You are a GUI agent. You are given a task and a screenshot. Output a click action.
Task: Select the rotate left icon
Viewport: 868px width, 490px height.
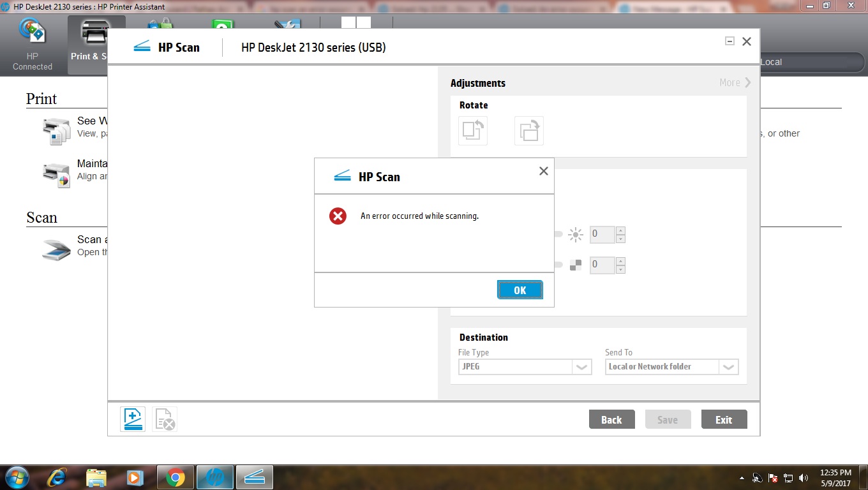(x=472, y=130)
